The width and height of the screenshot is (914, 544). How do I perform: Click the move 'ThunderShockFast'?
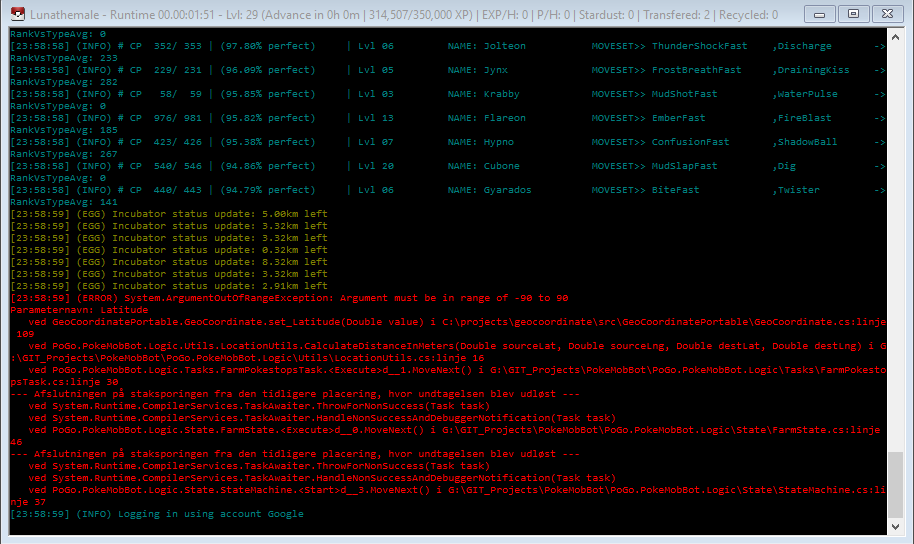point(699,45)
